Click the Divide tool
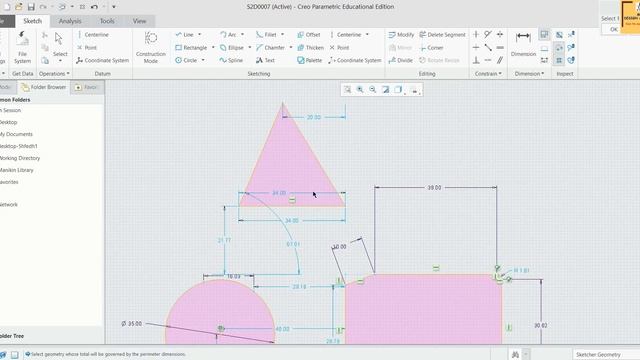The width and height of the screenshot is (640, 360). click(x=400, y=60)
